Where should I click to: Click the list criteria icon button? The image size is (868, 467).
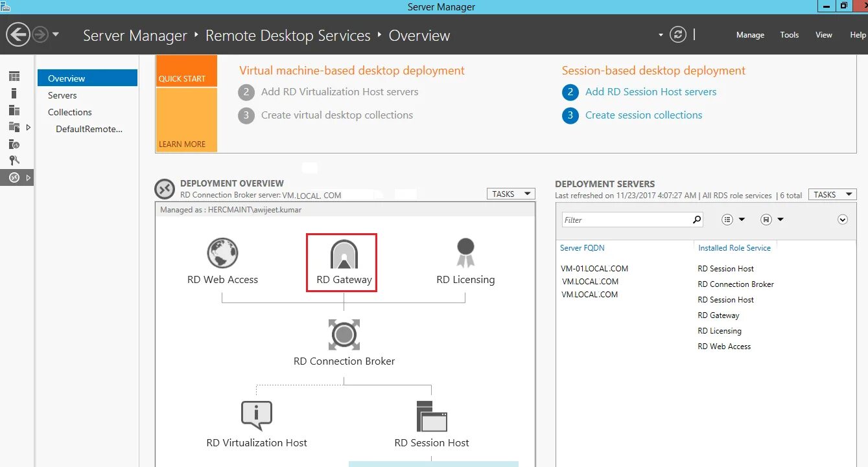(727, 220)
